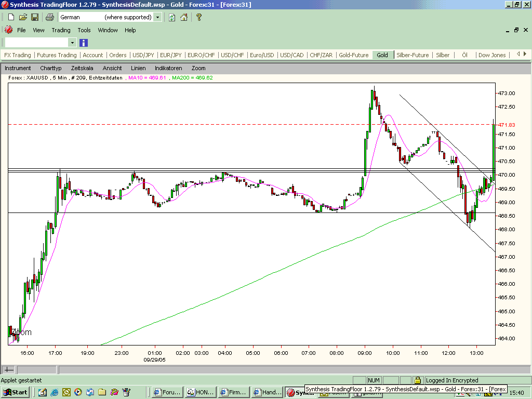
Task: Save the workspace with the floppy disk icon
Action: [x=35, y=17]
